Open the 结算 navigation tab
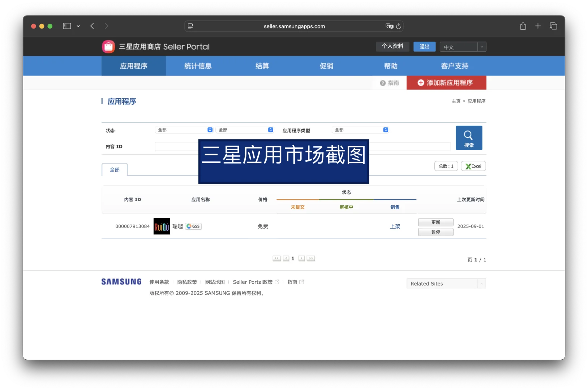The width and height of the screenshot is (588, 390). [262, 66]
